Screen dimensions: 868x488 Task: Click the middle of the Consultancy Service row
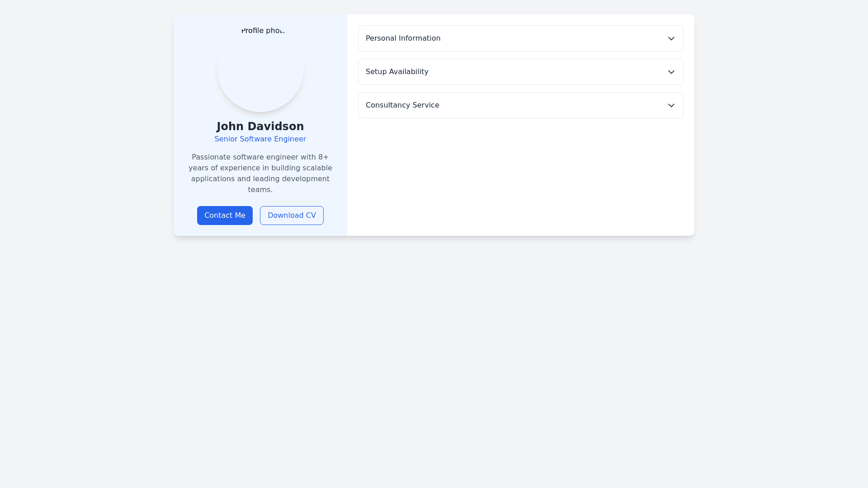[x=521, y=105]
